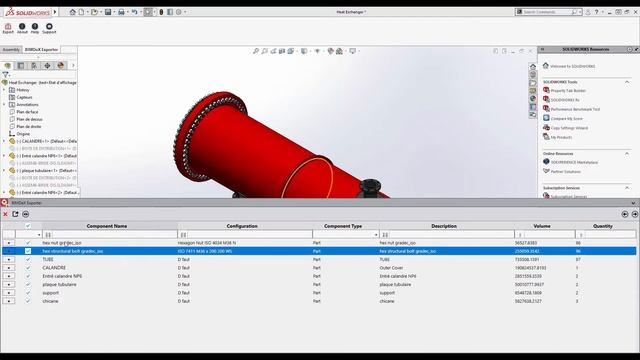Expand the TUBE row in the component table
Viewport: 640px width, 360px height.
9,260
